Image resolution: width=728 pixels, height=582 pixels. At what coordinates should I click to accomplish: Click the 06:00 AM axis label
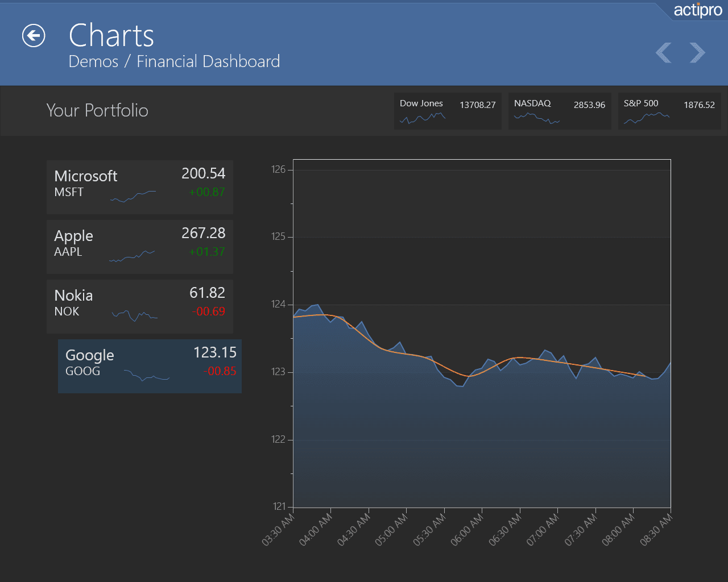coord(468,529)
